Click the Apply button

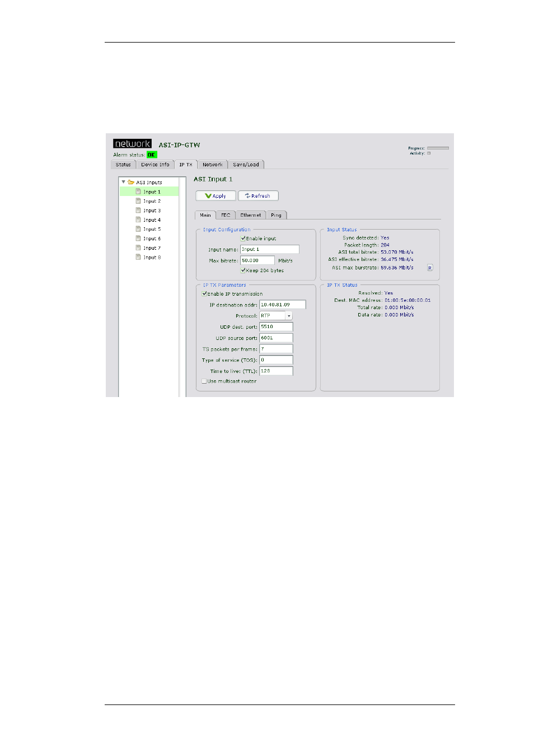pyautogui.click(x=216, y=196)
